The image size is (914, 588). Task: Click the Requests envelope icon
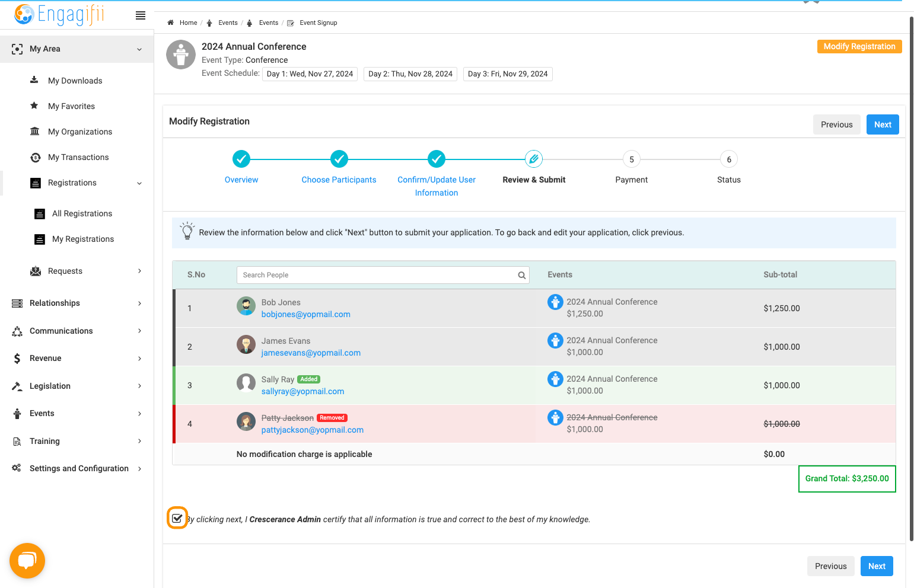(x=36, y=271)
